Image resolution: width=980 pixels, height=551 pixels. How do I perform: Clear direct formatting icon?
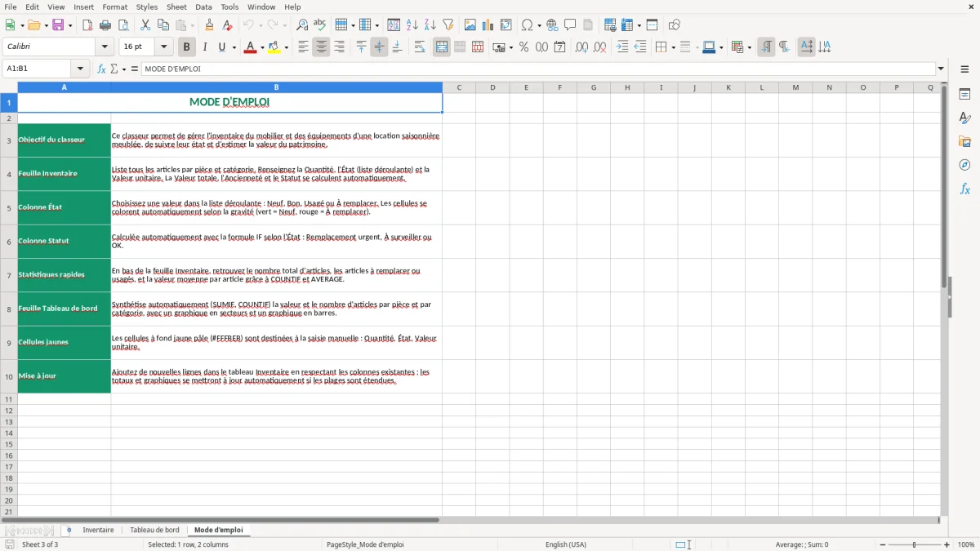(227, 25)
